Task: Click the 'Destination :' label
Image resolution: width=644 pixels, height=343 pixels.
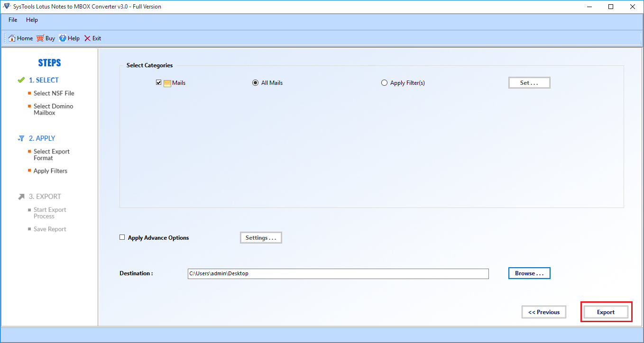Action: (x=136, y=273)
